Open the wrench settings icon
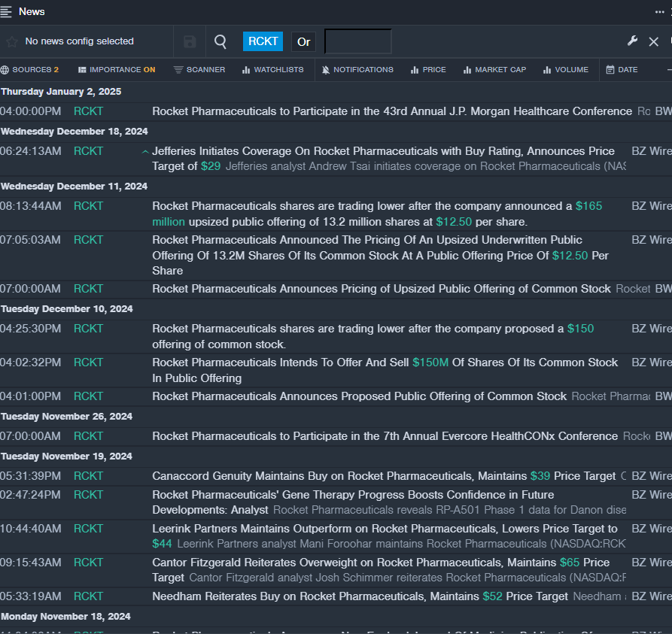This screenshot has width=672, height=634. coord(632,41)
